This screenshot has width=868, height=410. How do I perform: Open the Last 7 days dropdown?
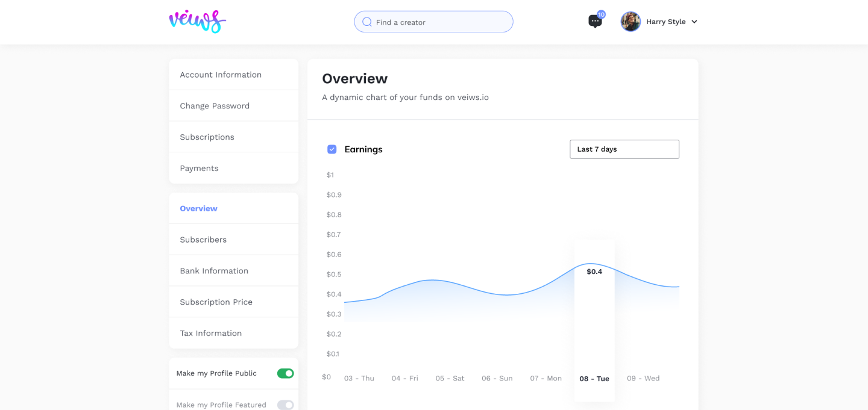pos(624,149)
